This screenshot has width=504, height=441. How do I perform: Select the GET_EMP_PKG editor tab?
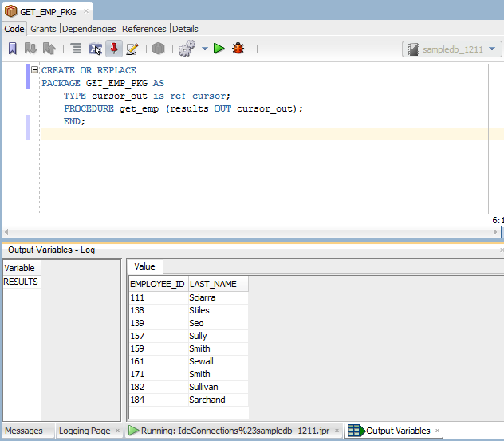point(48,12)
